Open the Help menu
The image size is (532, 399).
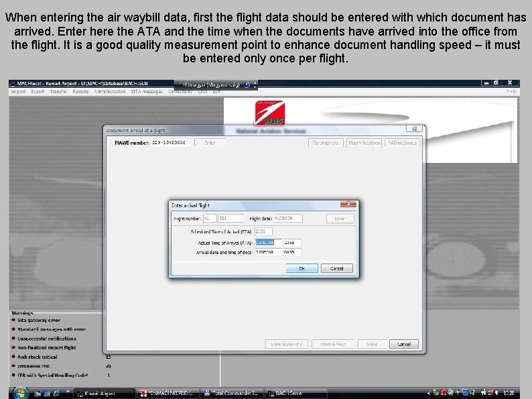512,91
